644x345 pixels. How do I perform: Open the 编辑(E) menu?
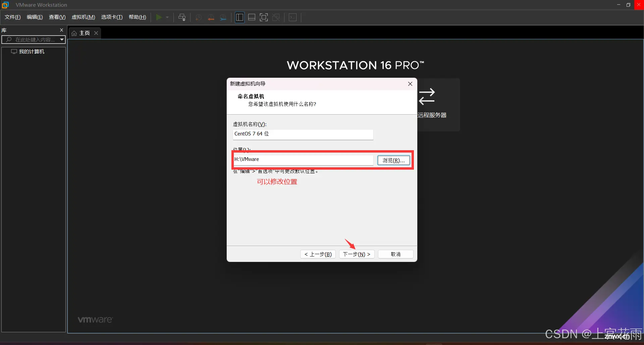35,17
